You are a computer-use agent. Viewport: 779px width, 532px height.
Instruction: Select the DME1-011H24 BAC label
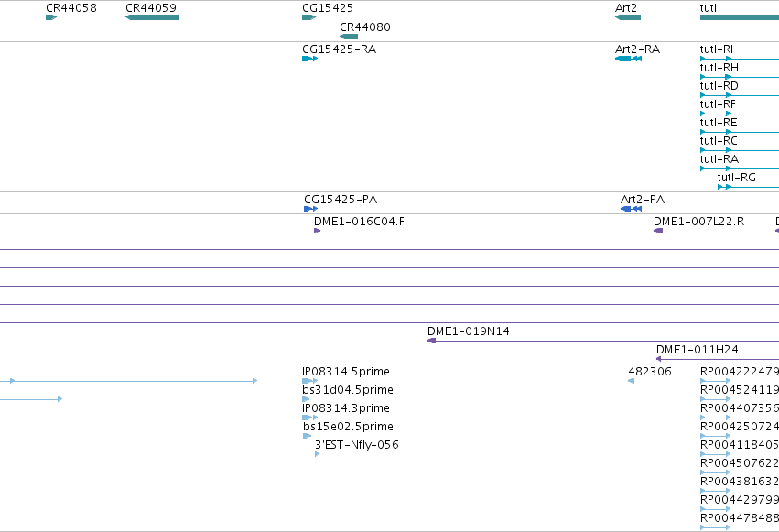coord(697,350)
